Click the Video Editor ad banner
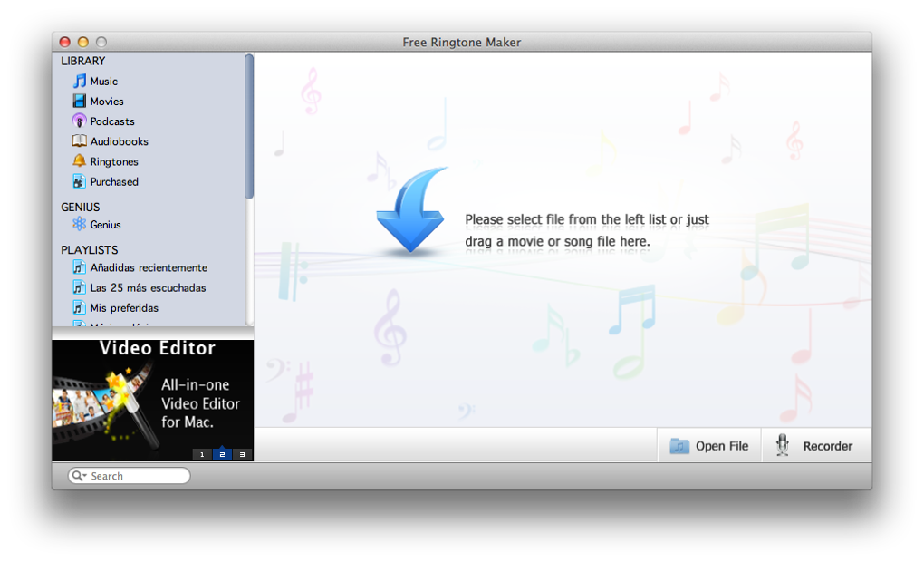The height and width of the screenshot is (562, 924). click(152, 400)
